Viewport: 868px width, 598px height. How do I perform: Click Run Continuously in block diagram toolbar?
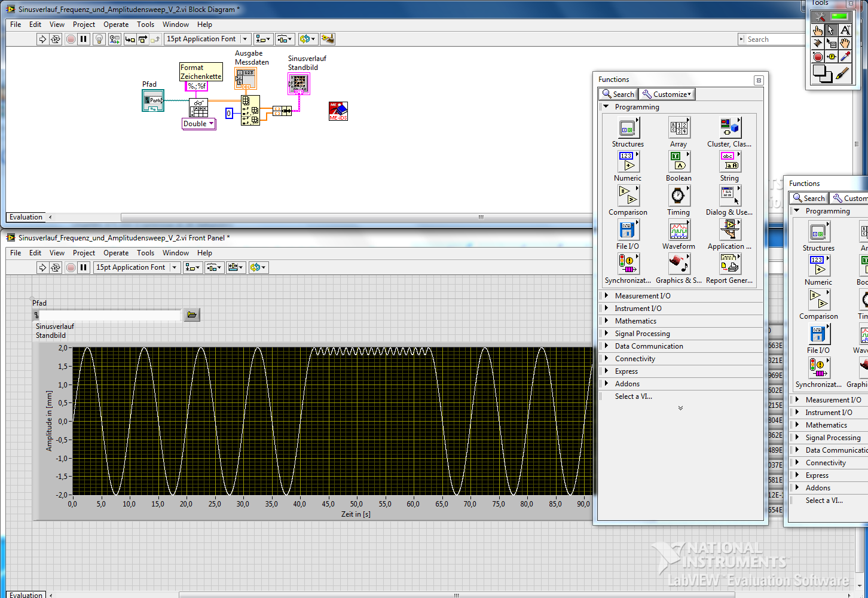point(56,39)
